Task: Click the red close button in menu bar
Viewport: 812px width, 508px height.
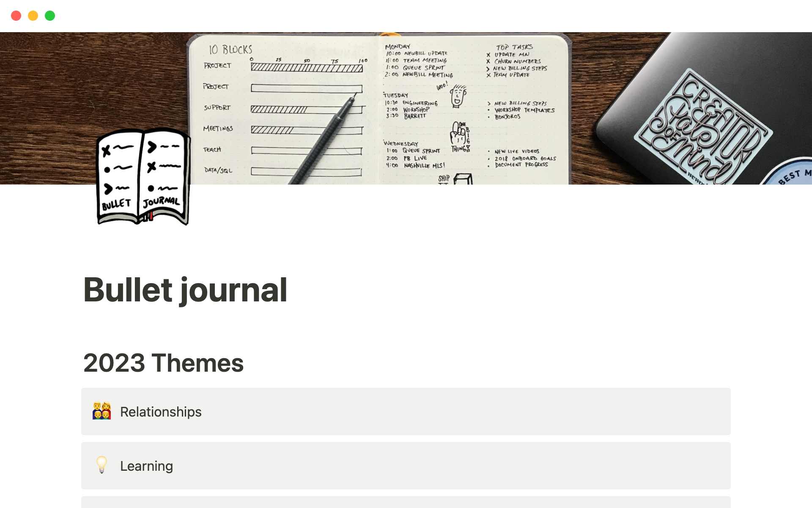Action: [15, 15]
